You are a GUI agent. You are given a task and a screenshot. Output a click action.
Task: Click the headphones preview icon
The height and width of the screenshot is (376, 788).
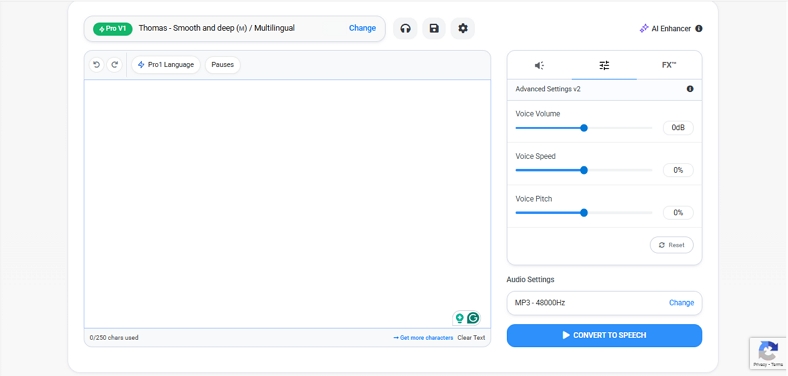(x=405, y=29)
